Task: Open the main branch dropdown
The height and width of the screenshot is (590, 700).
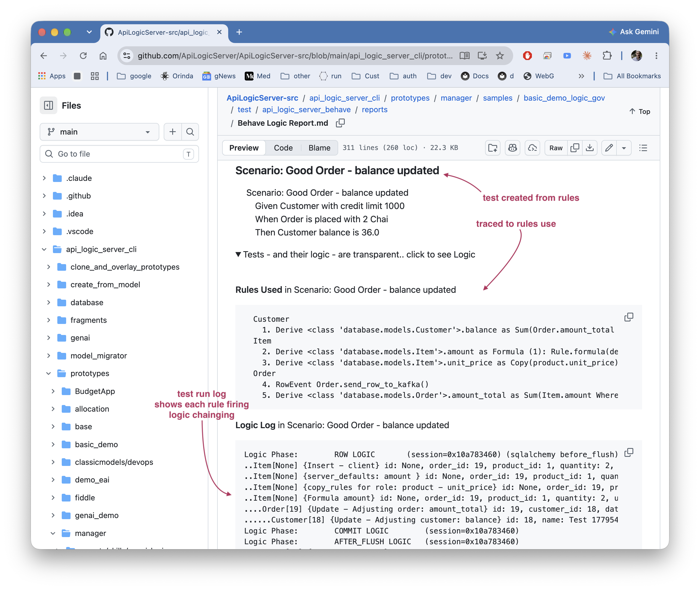Action: [x=99, y=132]
